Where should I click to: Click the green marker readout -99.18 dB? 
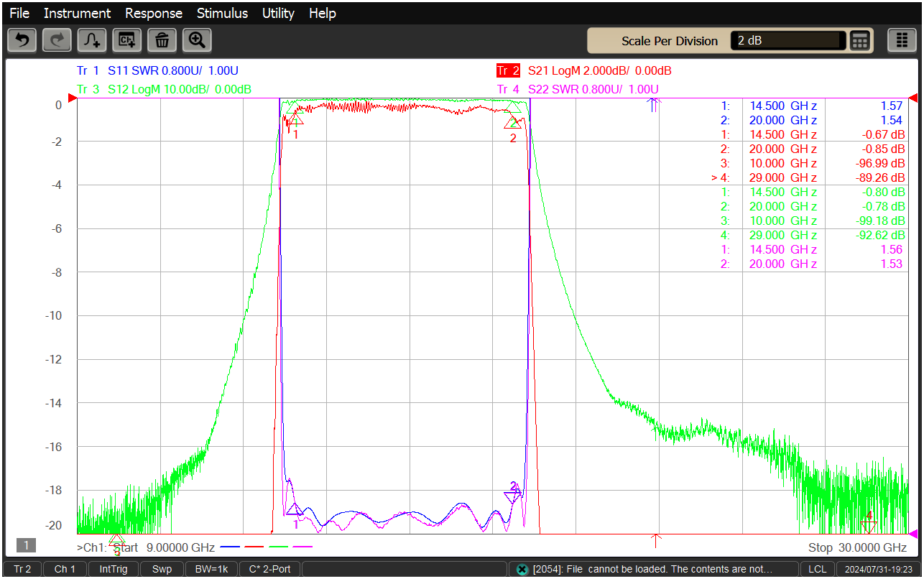881,221
